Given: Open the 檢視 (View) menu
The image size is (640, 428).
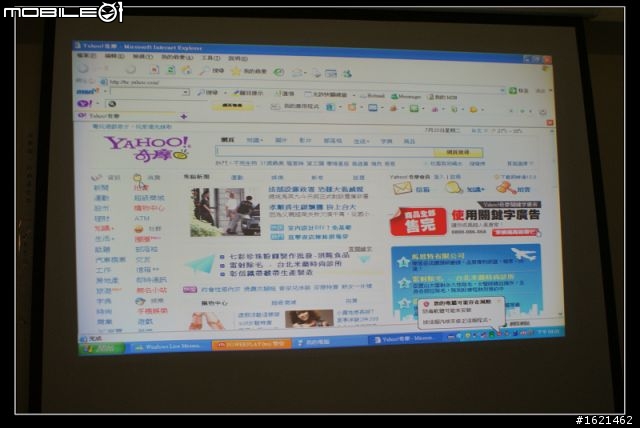Looking at the screenshot, I should [142, 57].
